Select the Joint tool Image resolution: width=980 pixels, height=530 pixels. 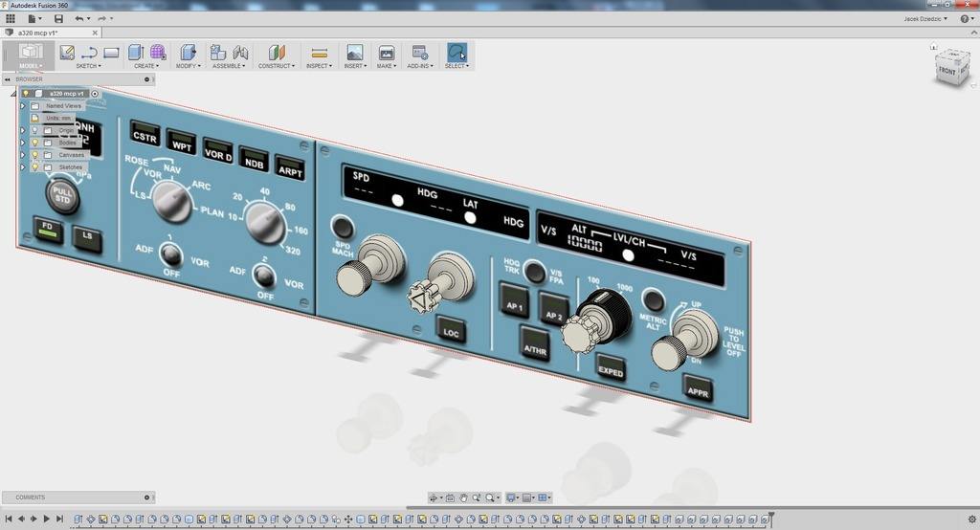point(240,52)
